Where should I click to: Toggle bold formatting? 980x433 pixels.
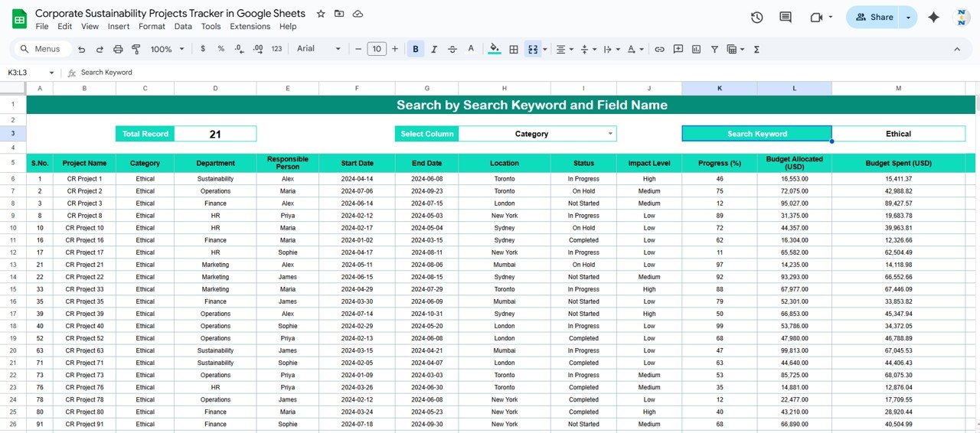coord(416,49)
